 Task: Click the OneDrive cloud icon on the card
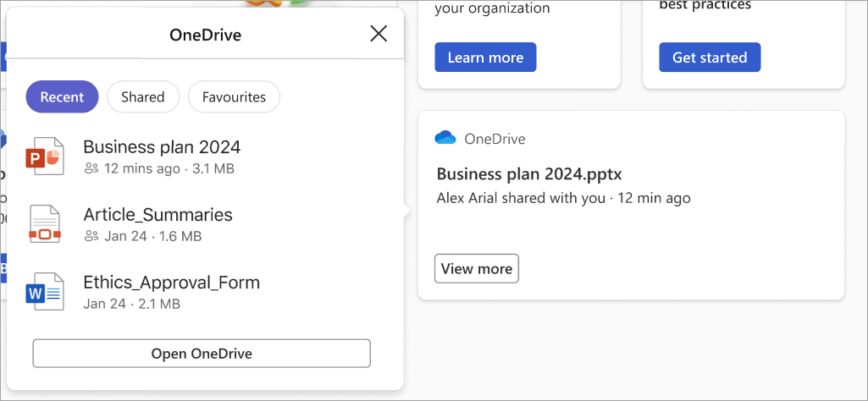coord(445,138)
